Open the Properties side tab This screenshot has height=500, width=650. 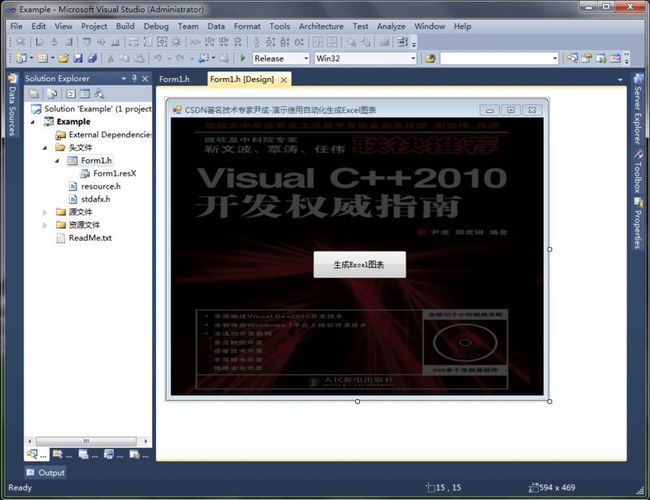click(638, 223)
